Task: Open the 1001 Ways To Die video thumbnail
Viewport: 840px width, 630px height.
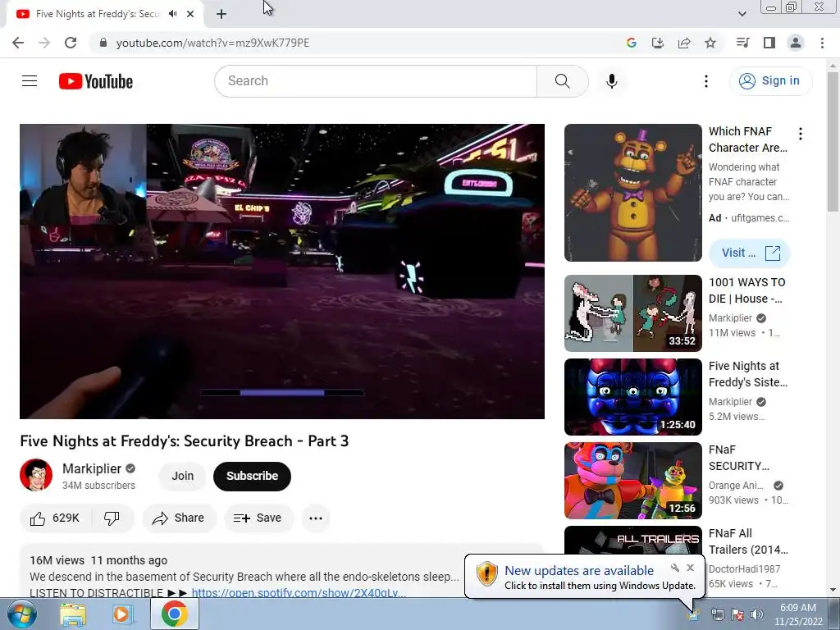Action: (632, 313)
